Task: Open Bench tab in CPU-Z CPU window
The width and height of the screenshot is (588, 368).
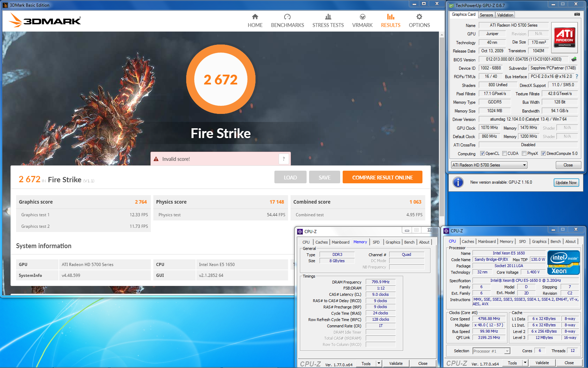Action: click(x=555, y=241)
